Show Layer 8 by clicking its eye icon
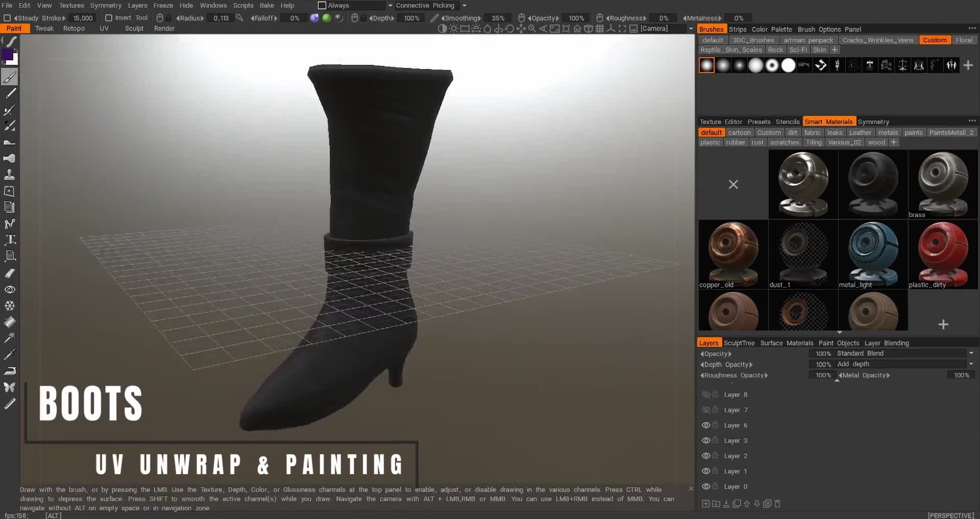This screenshot has width=980, height=519. pyautogui.click(x=706, y=394)
